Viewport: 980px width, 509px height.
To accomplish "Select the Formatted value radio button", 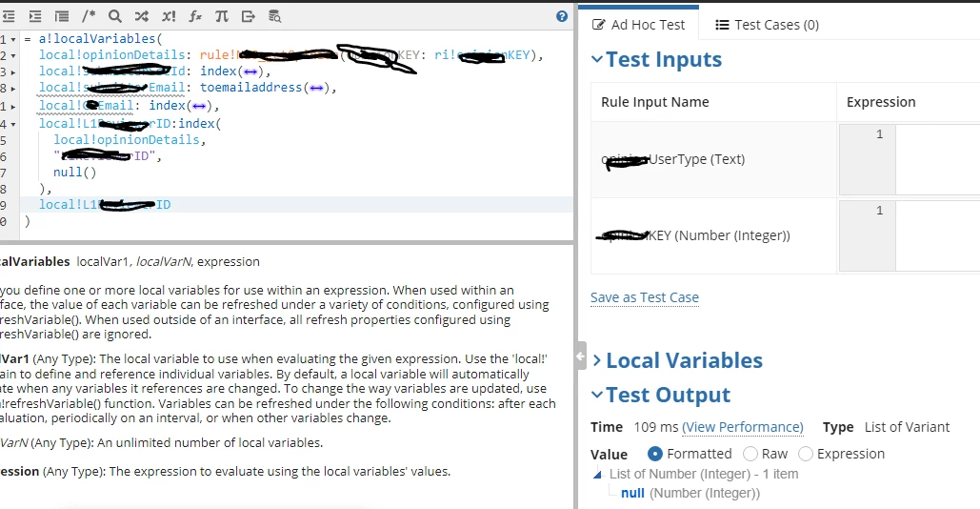I will pos(655,454).
